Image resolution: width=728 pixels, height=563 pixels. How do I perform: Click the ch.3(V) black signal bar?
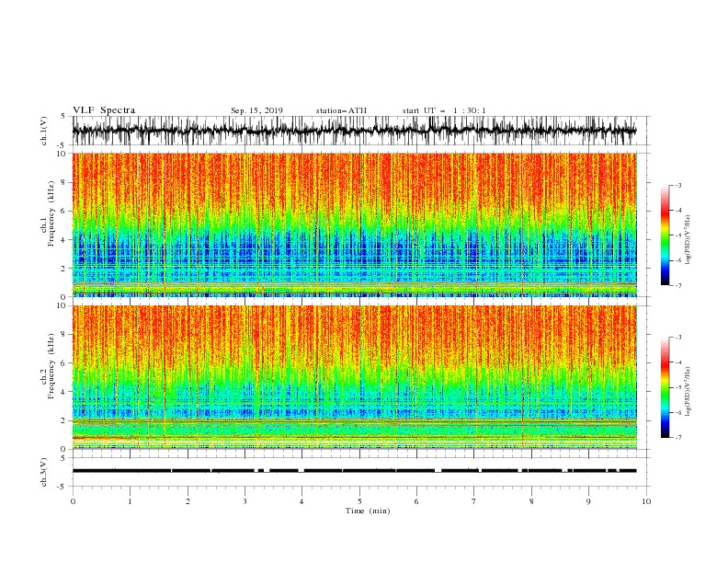tap(354, 471)
